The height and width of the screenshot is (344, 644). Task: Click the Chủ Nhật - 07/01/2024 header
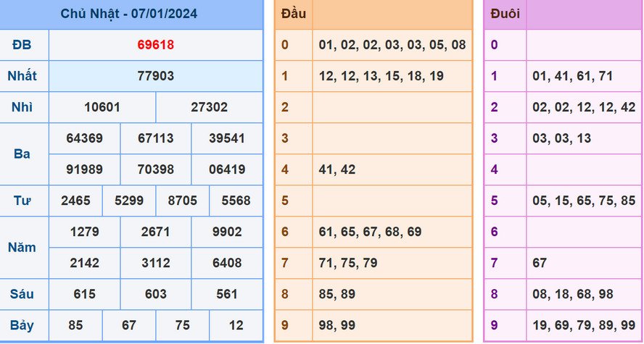point(129,14)
